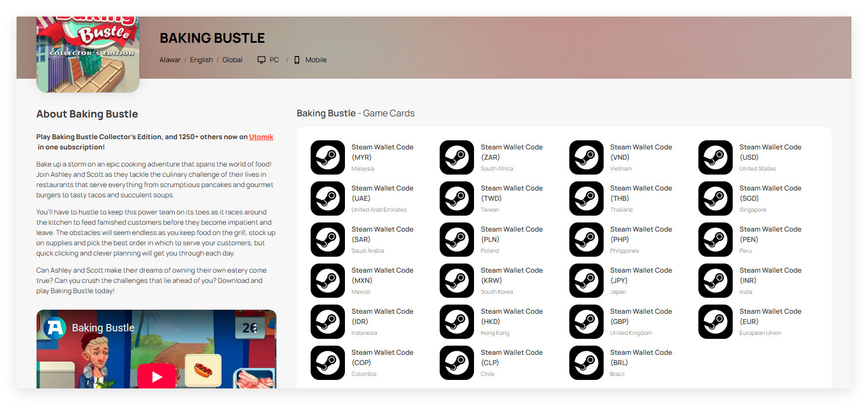Open Steam Wallet Code (GBP) United Kingdom
The width and height of the screenshot is (868, 405).
click(641, 317)
